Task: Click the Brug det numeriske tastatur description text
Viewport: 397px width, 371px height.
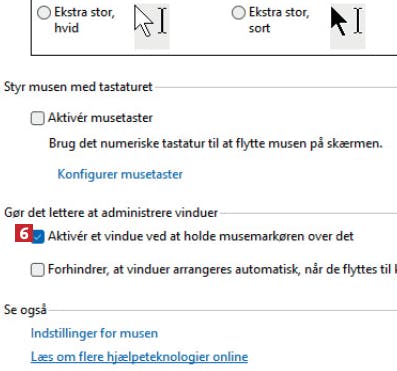Action: [216, 144]
